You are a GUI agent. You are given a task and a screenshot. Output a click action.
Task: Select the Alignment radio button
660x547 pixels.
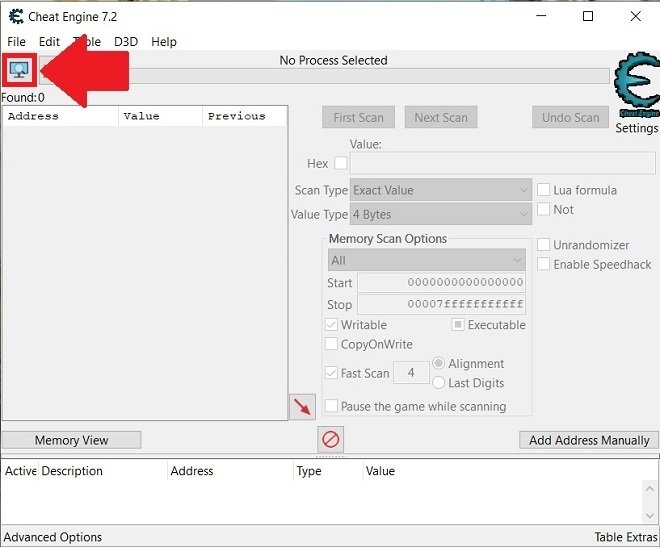439,363
